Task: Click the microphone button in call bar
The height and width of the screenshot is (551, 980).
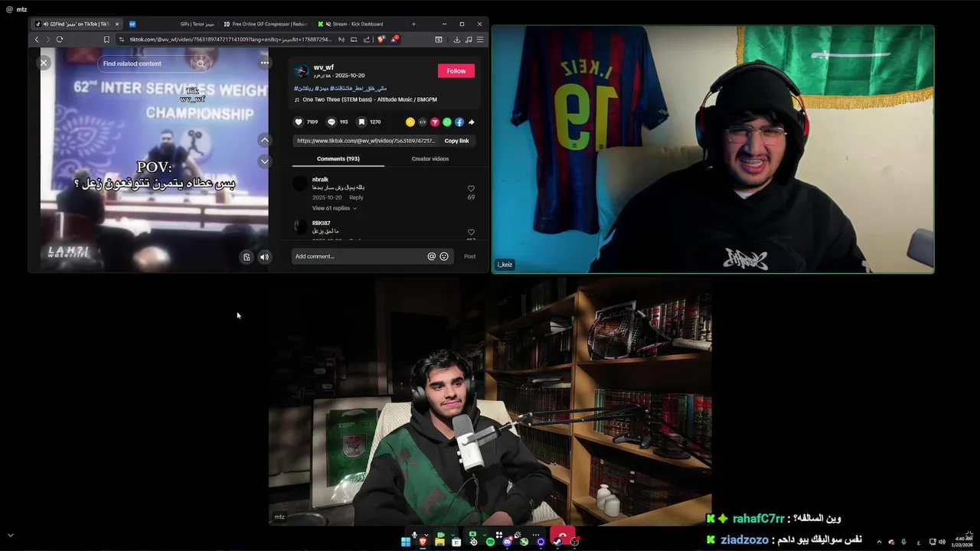Action: [x=414, y=535]
